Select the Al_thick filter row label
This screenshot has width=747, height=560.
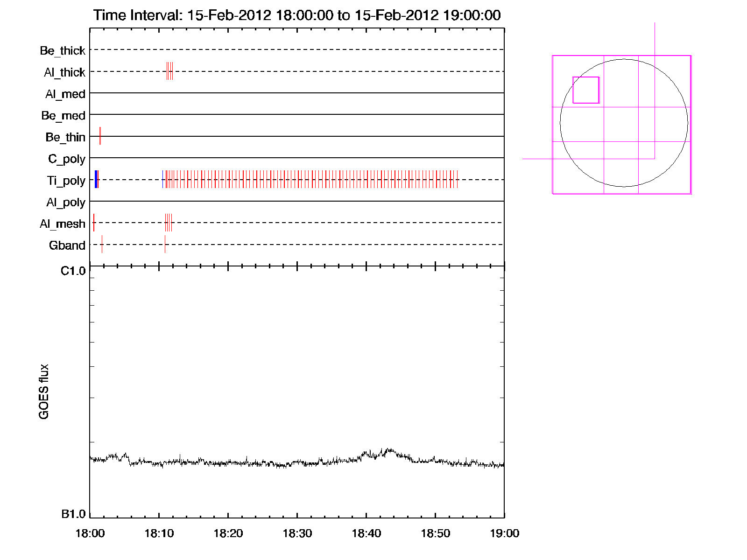pyautogui.click(x=64, y=72)
